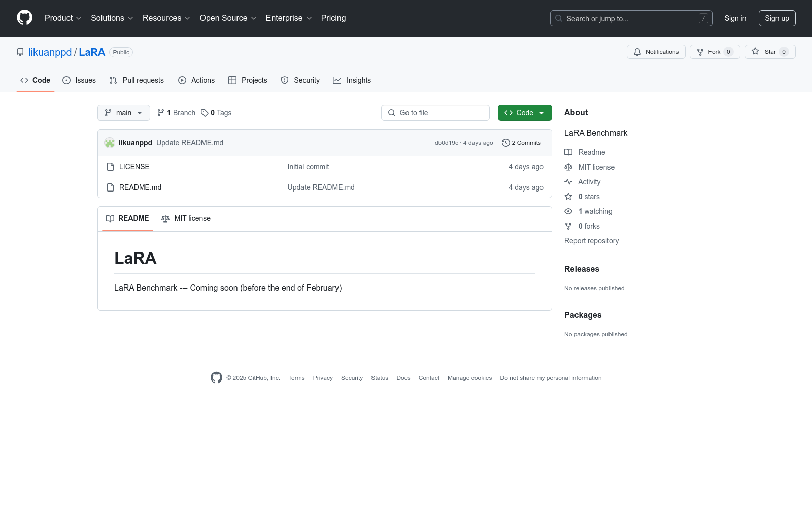The height and width of the screenshot is (508, 812).
Task: Open the main branch selector dropdown
Action: coord(124,113)
